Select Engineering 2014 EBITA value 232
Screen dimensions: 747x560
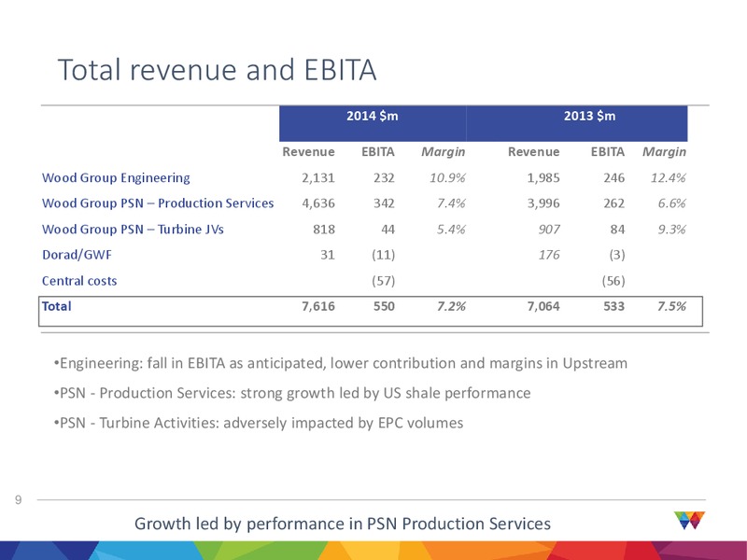[384, 178]
